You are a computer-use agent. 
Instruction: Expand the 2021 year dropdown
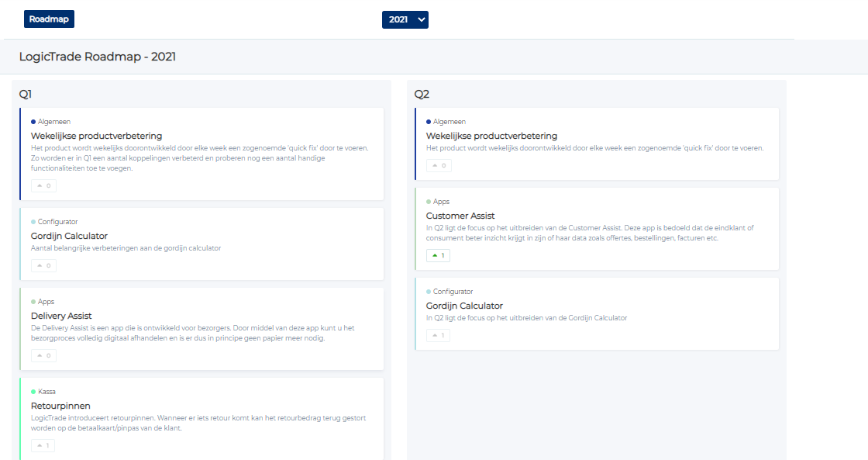pyautogui.click(x=405, y=19)
